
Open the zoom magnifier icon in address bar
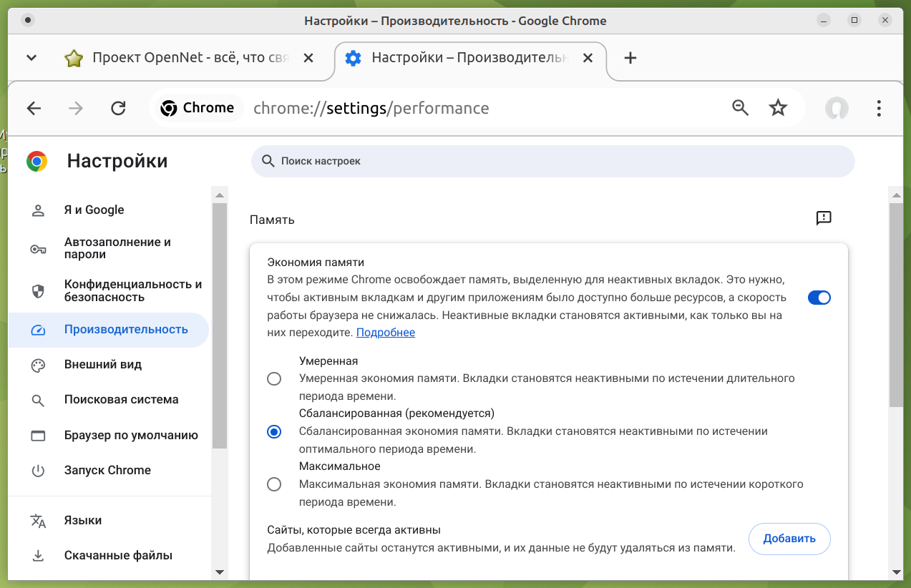(x=740, y=108)
